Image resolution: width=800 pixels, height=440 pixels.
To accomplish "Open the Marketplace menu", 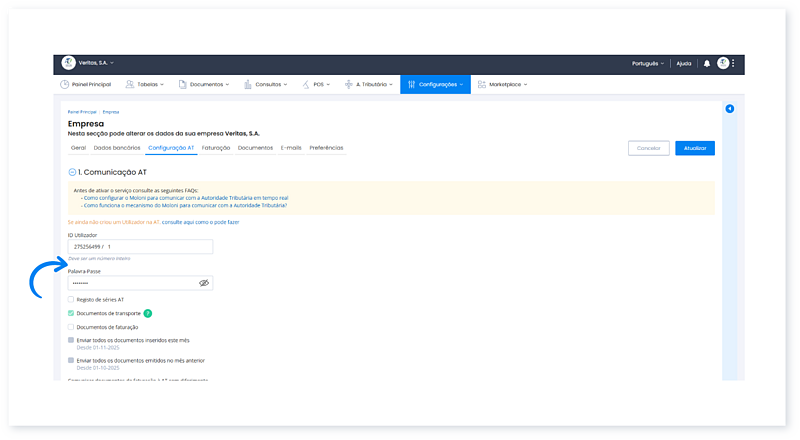I will 503,85.
